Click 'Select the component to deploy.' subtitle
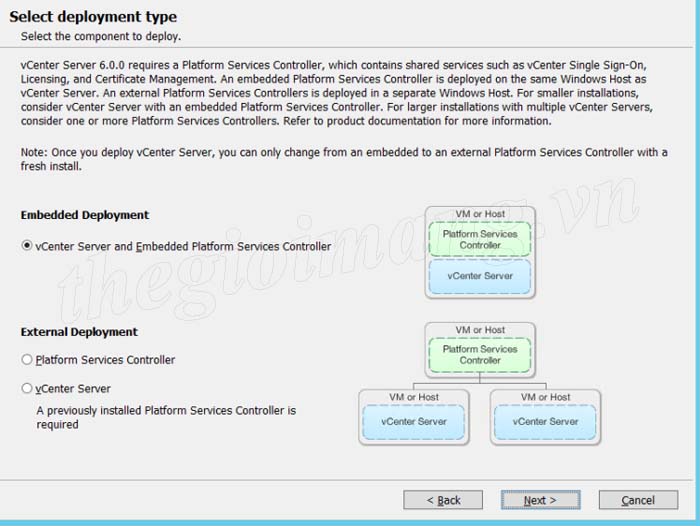 (x=101, y=37)
